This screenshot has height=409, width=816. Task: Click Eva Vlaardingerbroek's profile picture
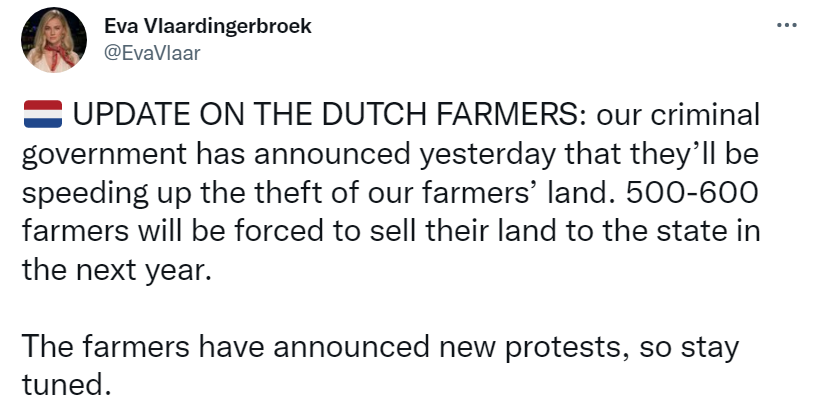pyautogui.click(x=52, y=41)
